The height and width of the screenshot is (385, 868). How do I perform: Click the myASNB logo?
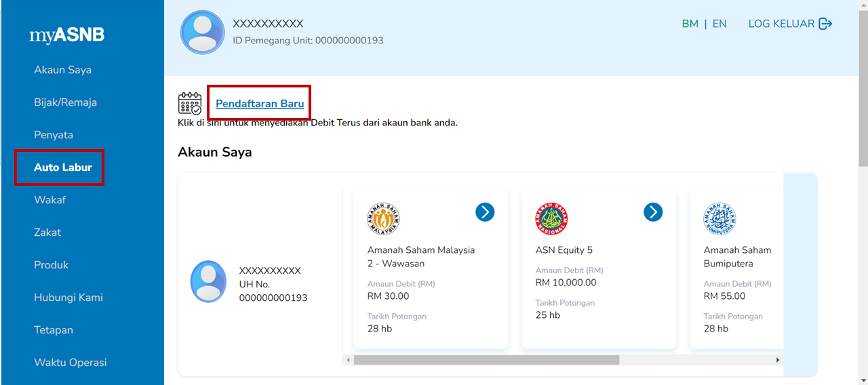tap(66, 35)
